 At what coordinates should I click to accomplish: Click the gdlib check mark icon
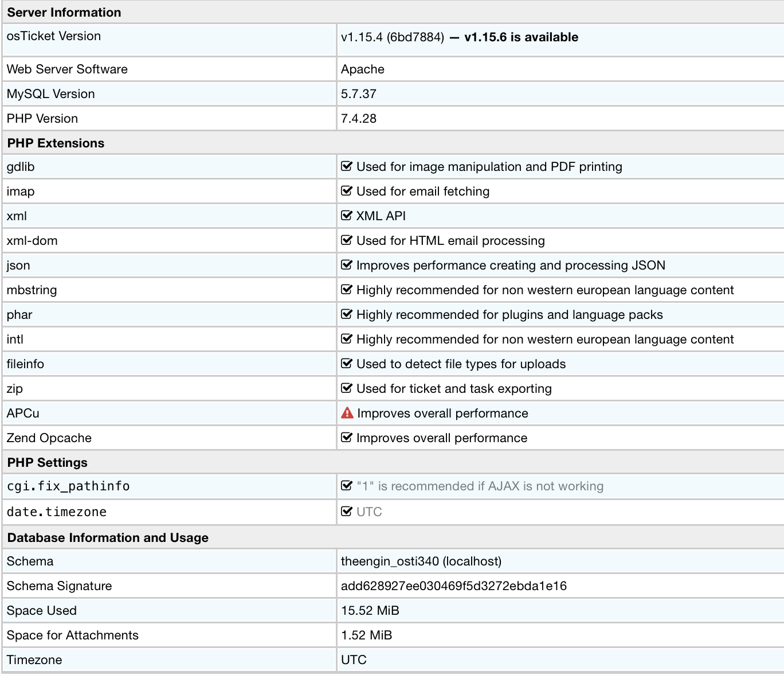coord(346,166)
